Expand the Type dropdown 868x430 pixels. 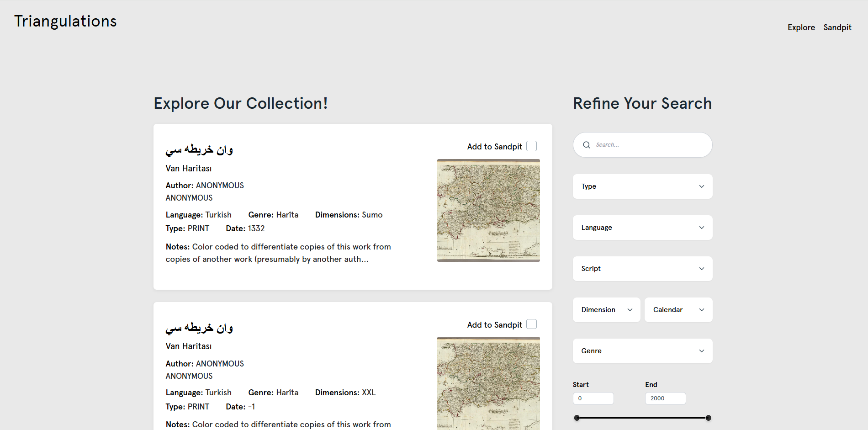click(x=642, y=186)
